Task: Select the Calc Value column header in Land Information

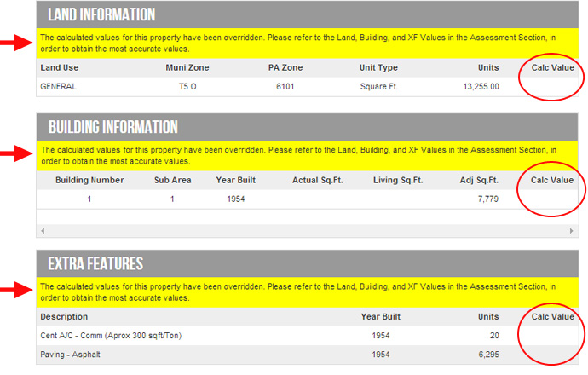Action: pos(553,68)
